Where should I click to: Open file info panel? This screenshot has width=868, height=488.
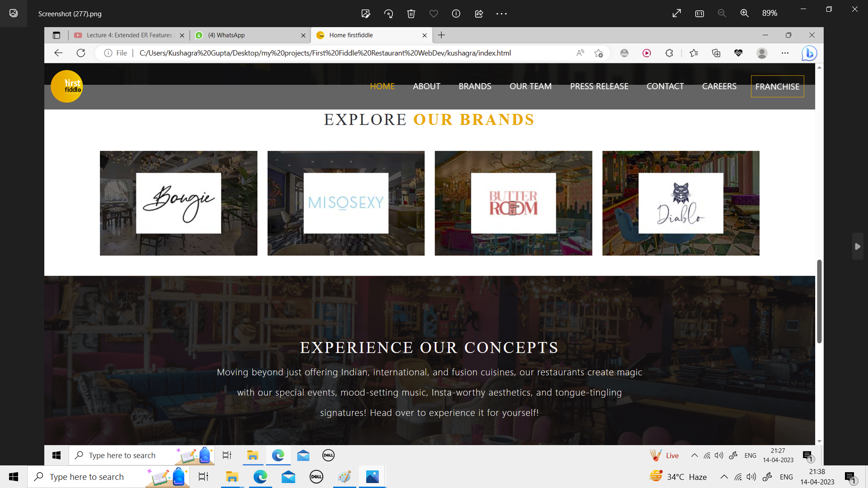[x=456, y=14]
